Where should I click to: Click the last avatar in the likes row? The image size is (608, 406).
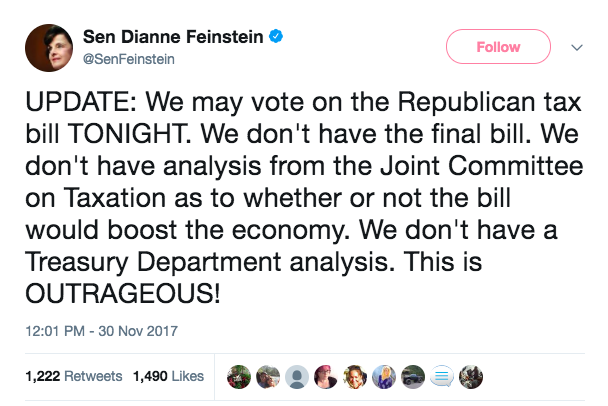click(472, 377)
